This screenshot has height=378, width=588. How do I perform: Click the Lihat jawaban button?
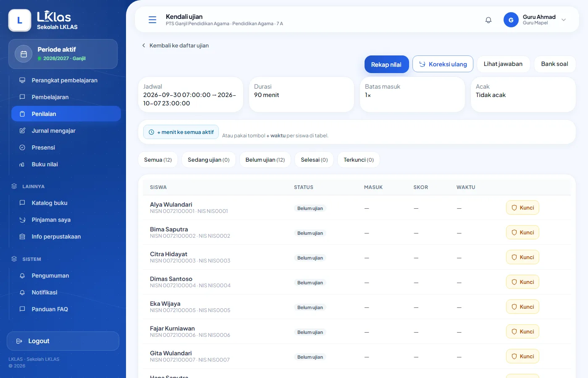tap(503, 64)
